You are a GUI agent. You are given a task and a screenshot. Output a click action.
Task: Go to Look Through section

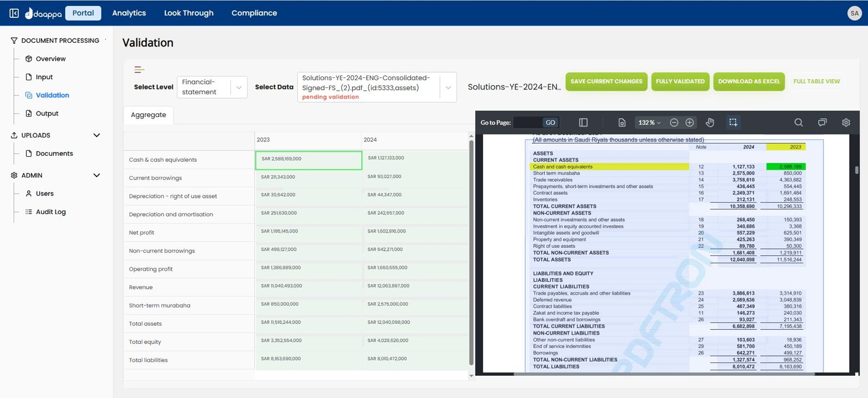point(189,13)
